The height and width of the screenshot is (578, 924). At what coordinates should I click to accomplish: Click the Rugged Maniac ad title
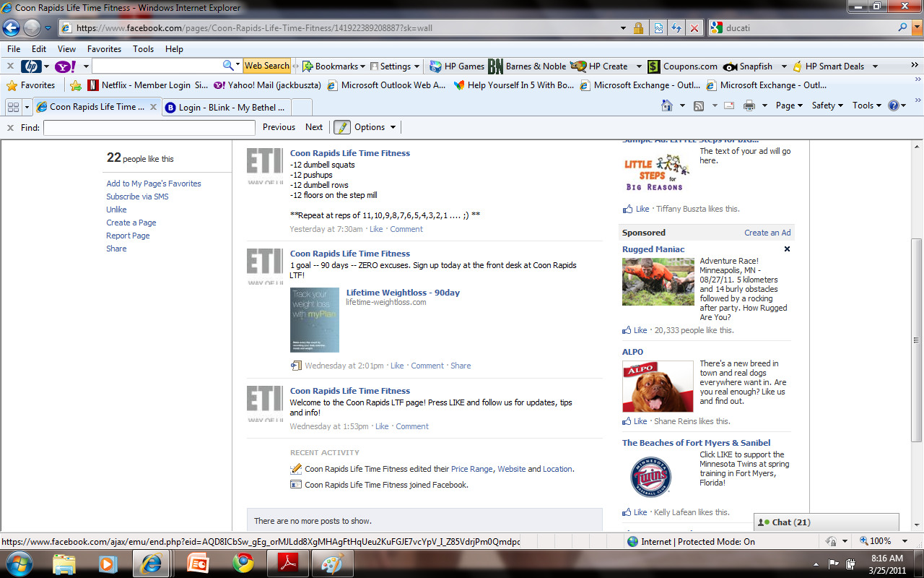click(x=653, y=249)
